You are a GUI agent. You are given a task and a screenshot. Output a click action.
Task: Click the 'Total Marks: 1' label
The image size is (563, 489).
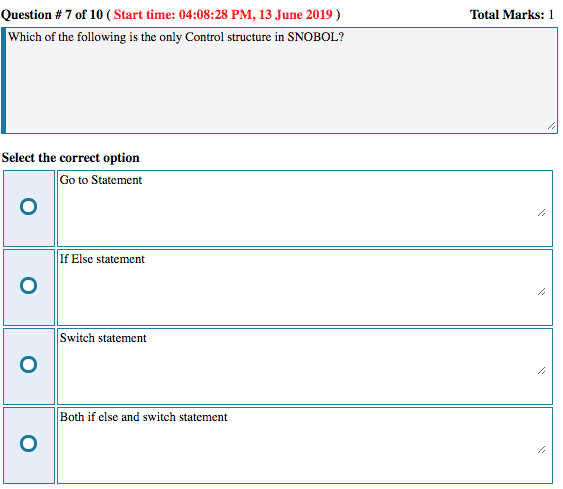coord(512,15)
